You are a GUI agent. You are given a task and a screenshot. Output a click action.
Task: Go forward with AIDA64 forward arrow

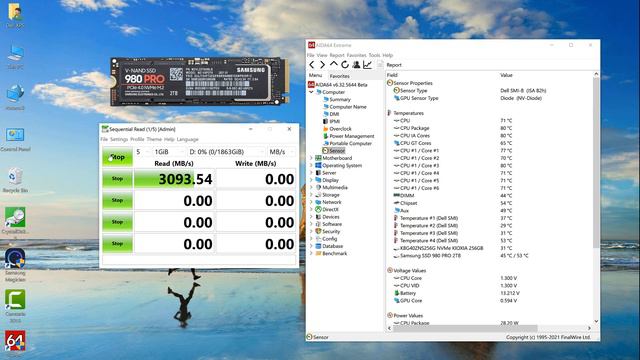(x=322, y=65)
